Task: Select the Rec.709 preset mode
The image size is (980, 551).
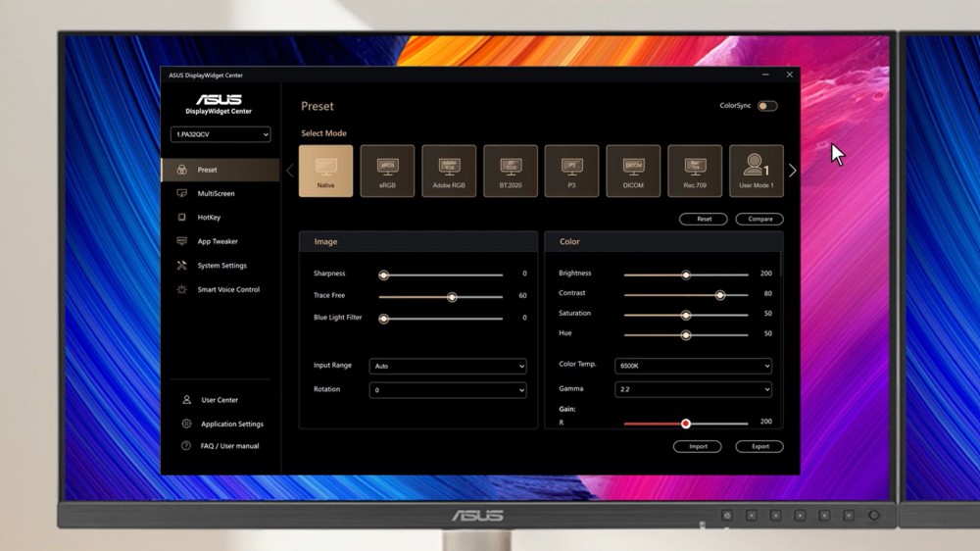Action: (x=695, y=171)
